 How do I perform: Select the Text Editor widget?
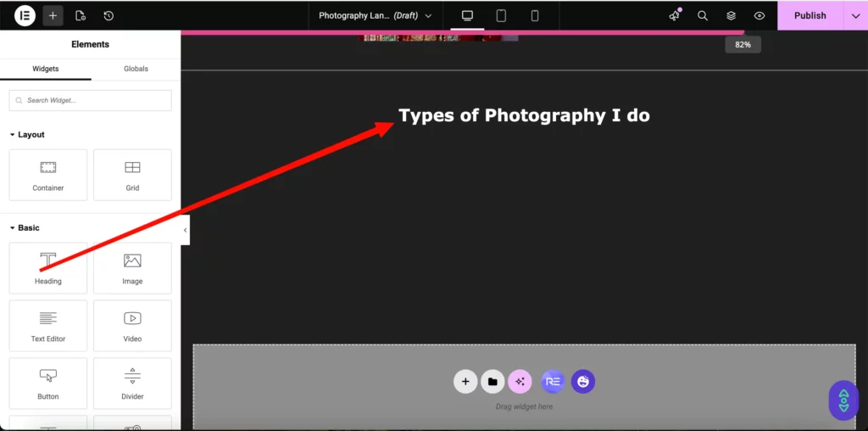pyautogui.click(x=48, y=325)
